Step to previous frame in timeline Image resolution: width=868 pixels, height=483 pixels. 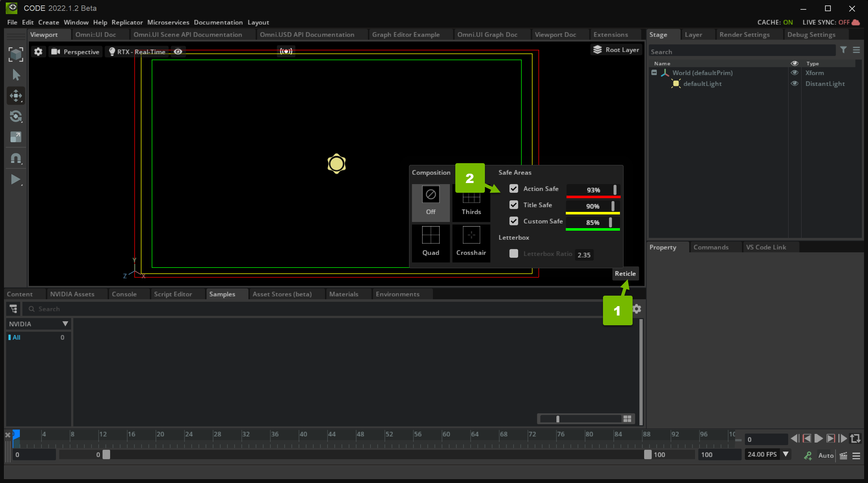point(807,438)
